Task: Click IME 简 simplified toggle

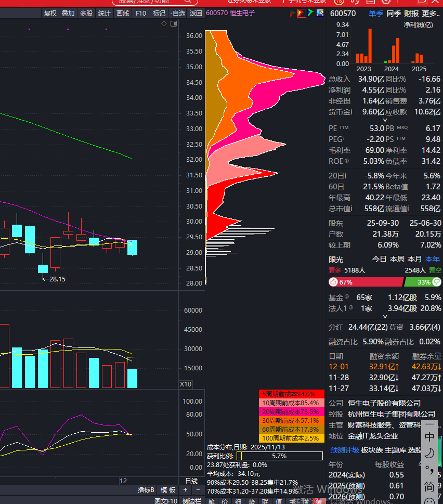Action: 429,486
